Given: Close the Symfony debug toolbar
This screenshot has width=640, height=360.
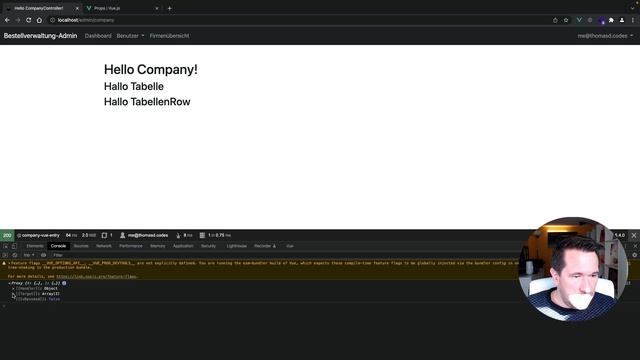Looking at the screenshot, I should 633,236.
